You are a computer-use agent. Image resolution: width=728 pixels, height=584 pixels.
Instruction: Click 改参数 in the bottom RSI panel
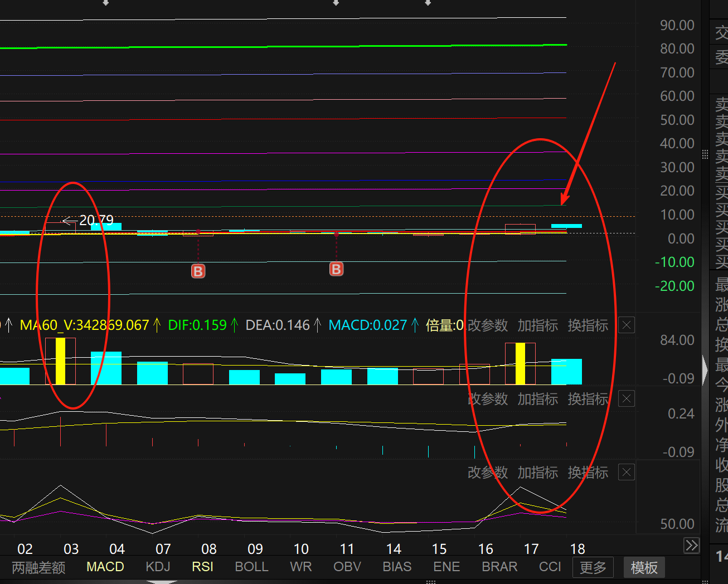[488, 473]
